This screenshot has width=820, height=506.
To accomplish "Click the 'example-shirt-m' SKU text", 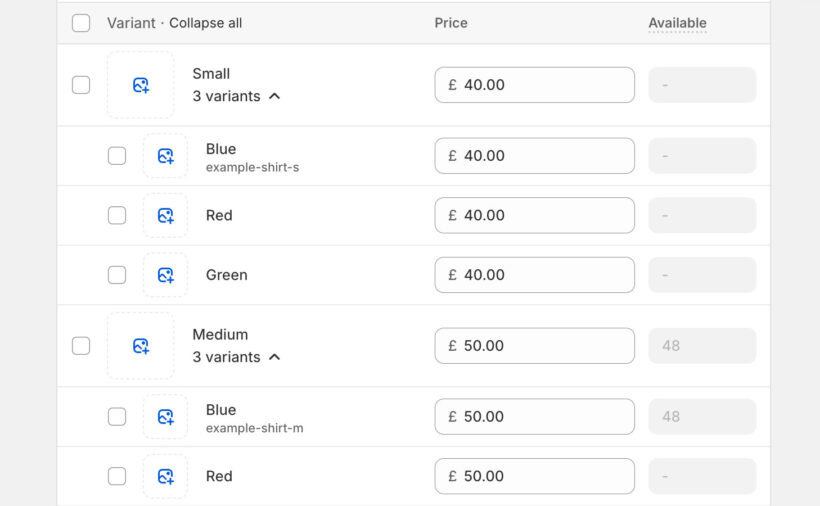I will tap(255, 428).
